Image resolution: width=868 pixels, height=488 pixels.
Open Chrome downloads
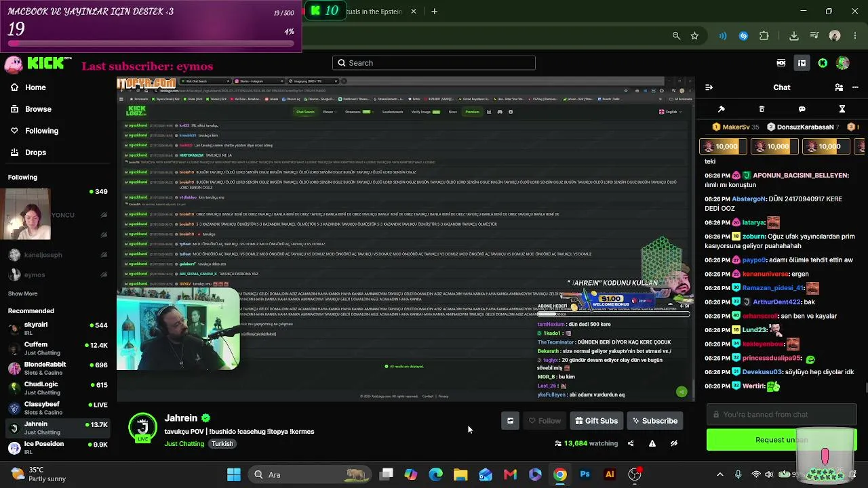(x=794, y=36)
